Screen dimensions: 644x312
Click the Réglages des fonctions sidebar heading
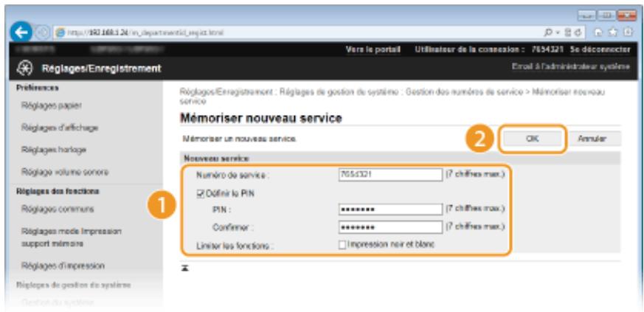click(58, 191)
